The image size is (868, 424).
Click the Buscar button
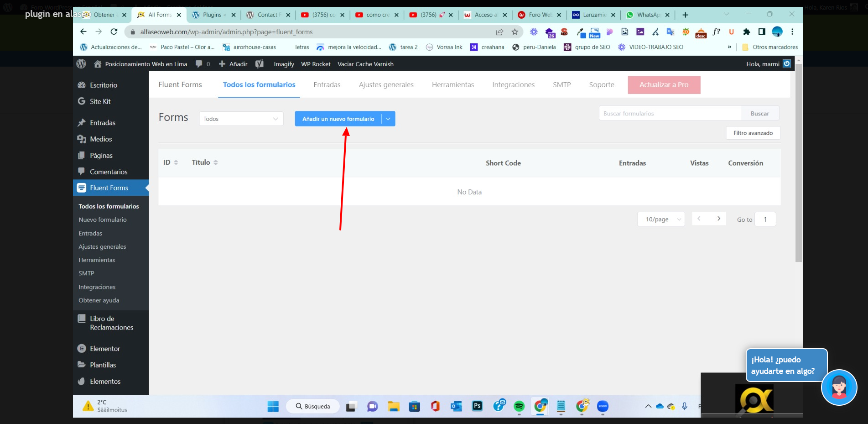click(759, 113)
